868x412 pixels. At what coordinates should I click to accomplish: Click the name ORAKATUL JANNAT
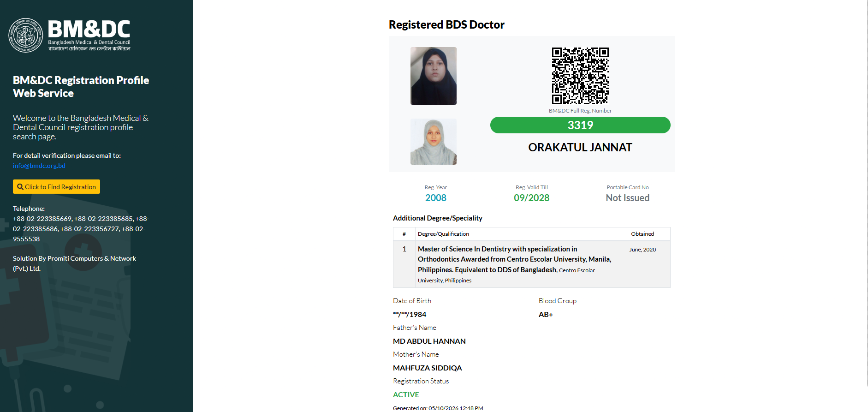[x=580, y=147]
